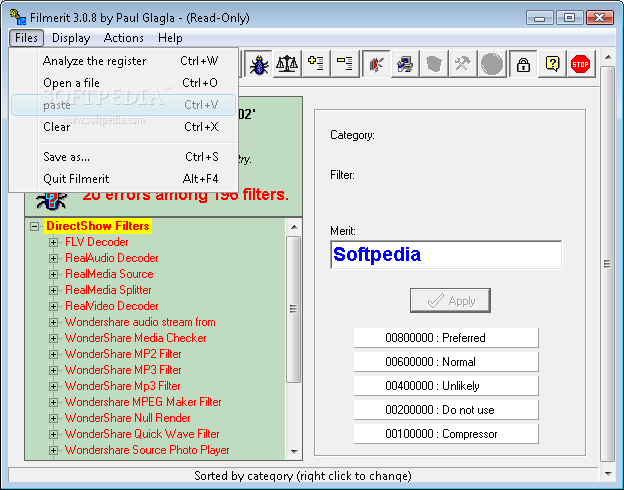Choose Clear from Files menu
The image size is (624, 490).
(123, 127)
